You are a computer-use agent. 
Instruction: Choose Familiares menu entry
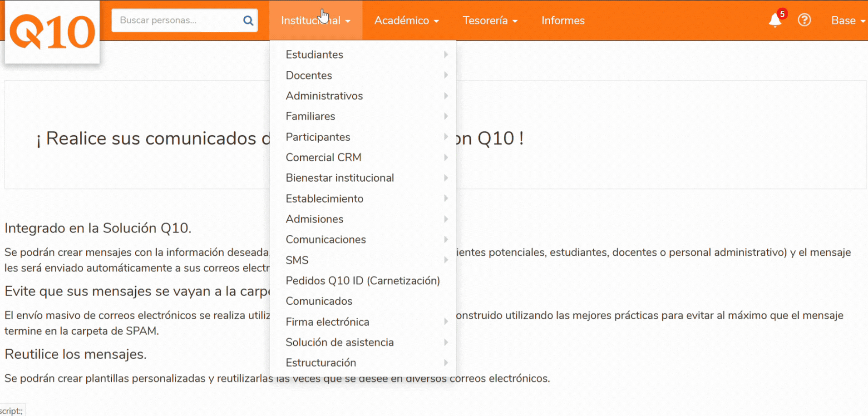pyautogui.click(x=363, y=116)
